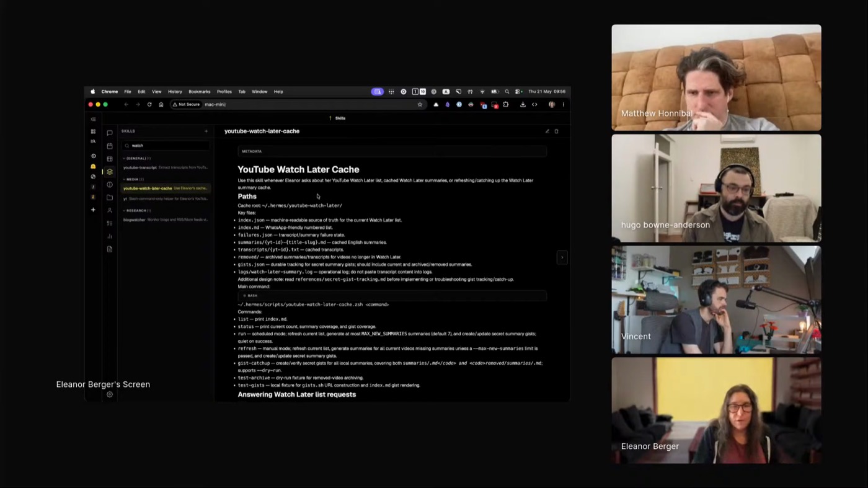Open macOS Spotlight search icon

click(507, 92)
